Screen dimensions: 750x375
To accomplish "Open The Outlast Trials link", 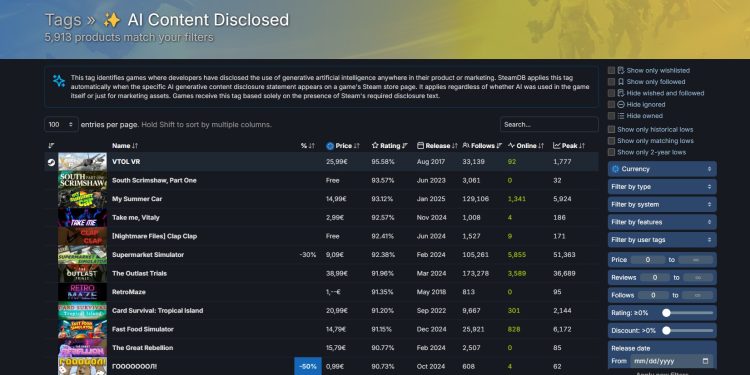I will (x=139, y=274).
